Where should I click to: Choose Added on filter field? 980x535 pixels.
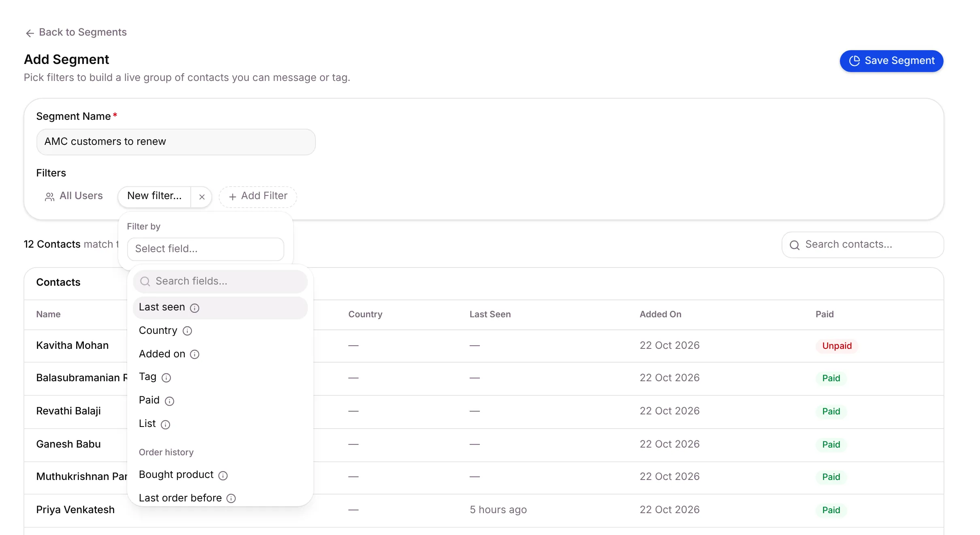coord(220,354)
